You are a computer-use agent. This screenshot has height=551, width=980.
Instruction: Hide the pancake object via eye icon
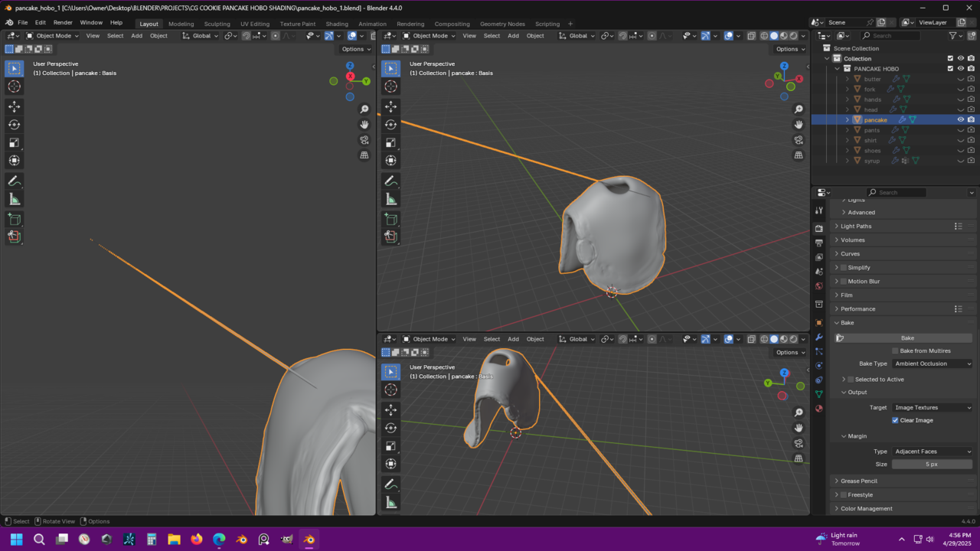tap(960, 120)
